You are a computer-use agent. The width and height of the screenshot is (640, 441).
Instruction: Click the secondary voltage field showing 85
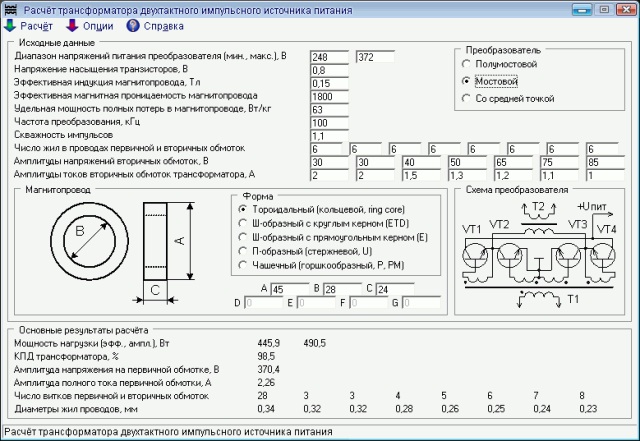point(605,162)
